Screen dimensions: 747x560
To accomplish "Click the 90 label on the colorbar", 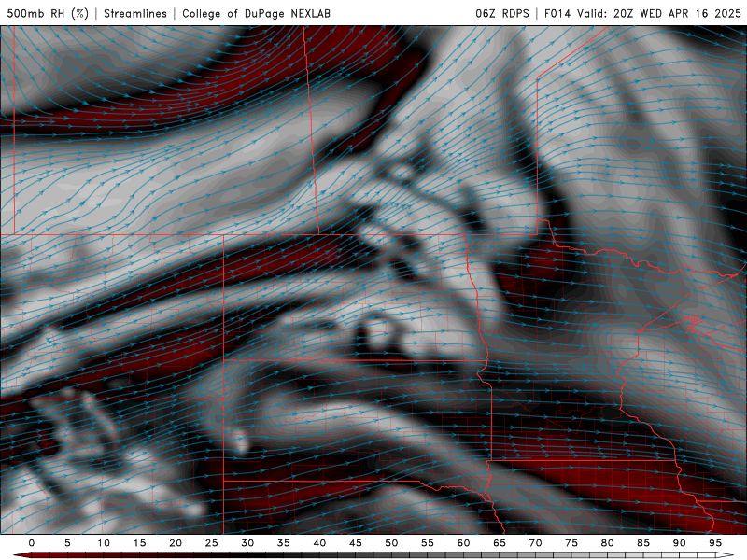I will click(679, 543).
